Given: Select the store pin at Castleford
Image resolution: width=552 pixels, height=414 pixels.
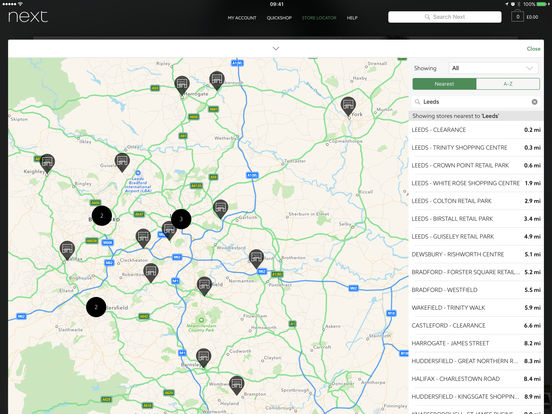Looking at the screenshot, I should tap(256, 258).
